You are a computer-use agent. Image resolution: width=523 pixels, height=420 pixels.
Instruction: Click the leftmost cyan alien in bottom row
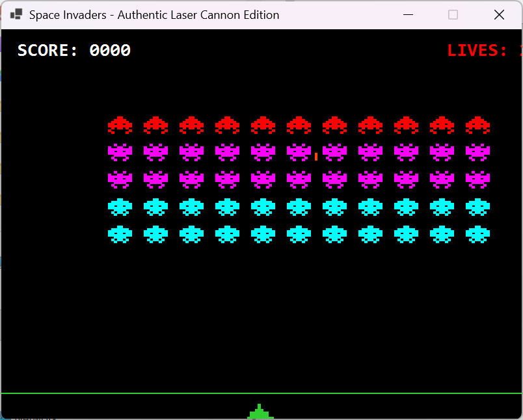pos(120,234)
